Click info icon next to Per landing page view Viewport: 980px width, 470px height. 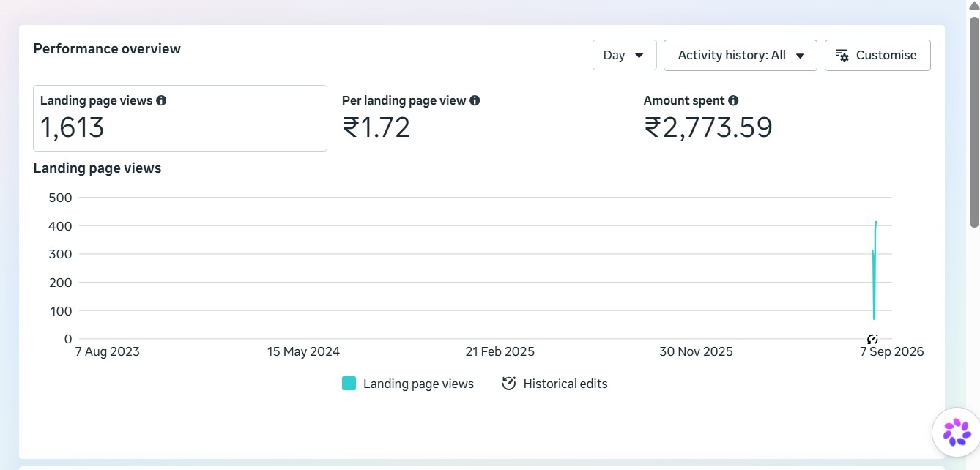point(475,100)
